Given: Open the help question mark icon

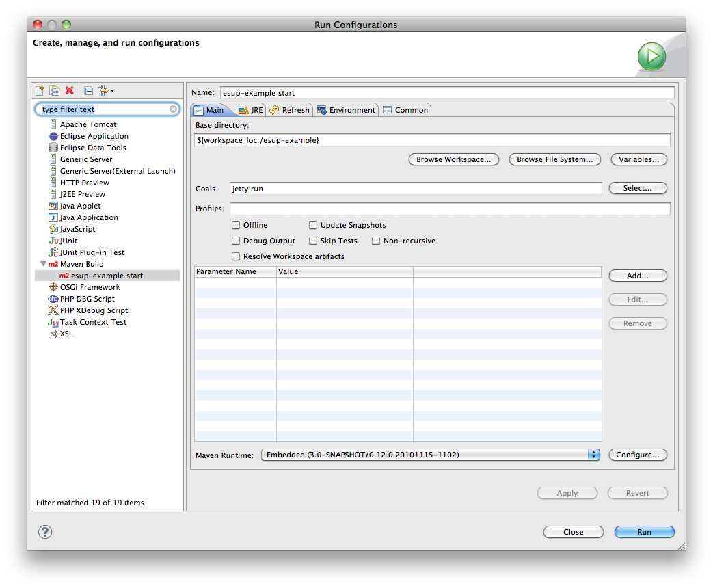Looking at the screenshot, I should pyautogui.click(x=45, y=532).
